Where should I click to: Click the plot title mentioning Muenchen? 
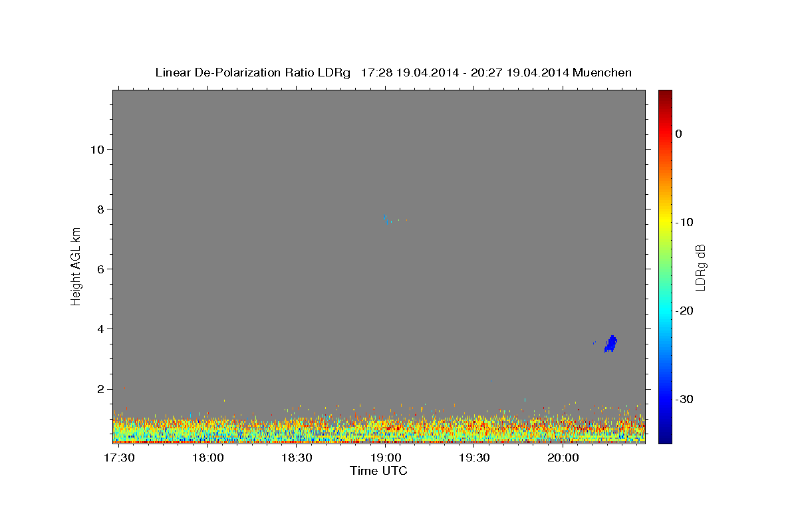(x=393, y=72)
